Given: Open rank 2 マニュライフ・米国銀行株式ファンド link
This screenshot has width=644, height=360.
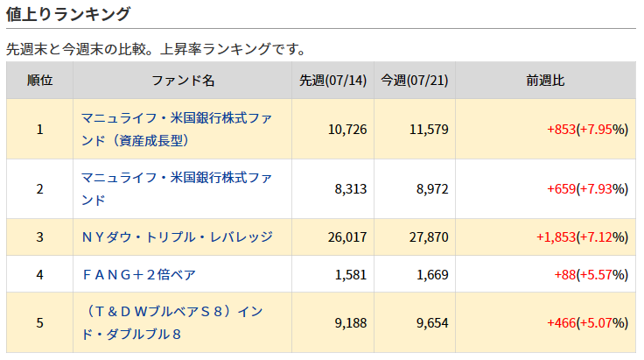Looking at the screenshot, I should click(x=177, y=188).
